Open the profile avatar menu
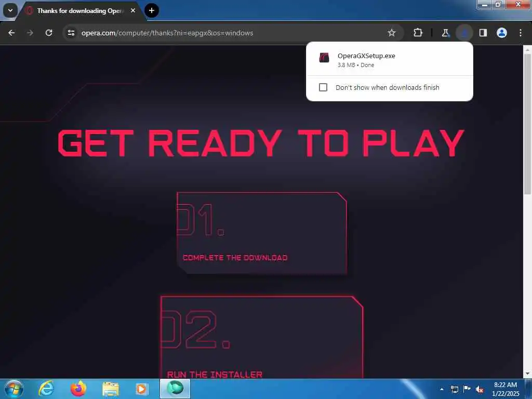532x399 pixels. (502, 33)
